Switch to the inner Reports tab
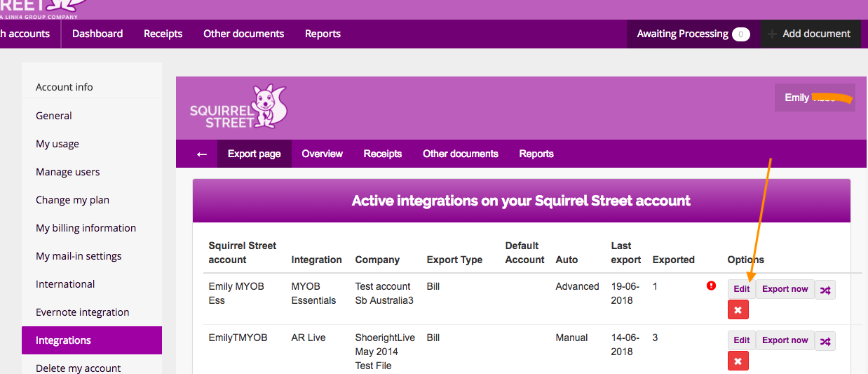Screen dimensions: 868x374 coord(536,154)
